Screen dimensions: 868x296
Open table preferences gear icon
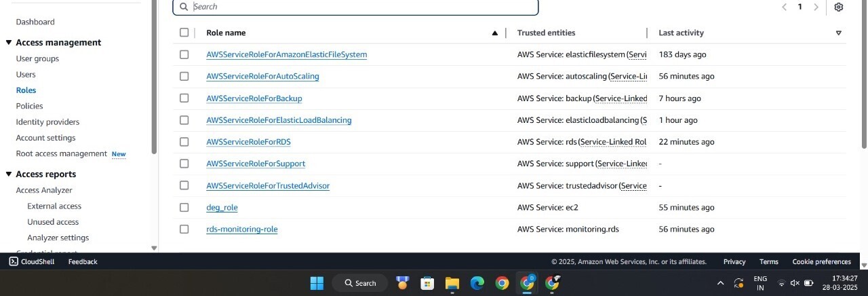(839, 7)
